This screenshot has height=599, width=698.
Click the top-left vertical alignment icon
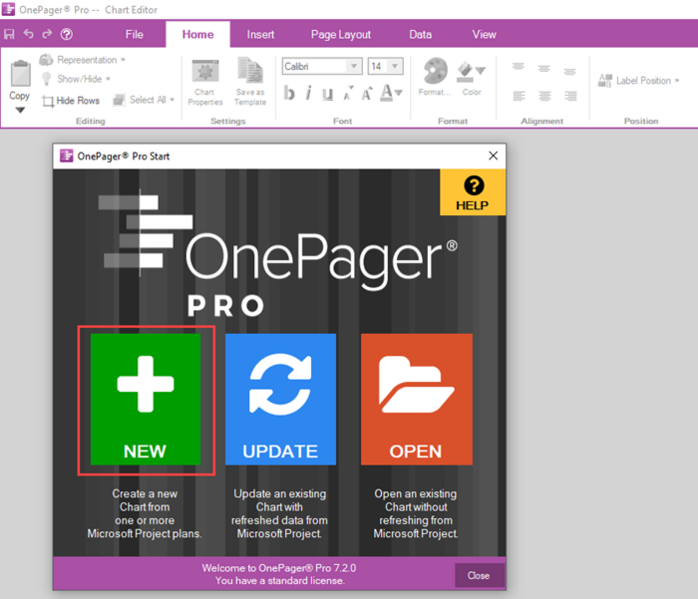[518, 68]
